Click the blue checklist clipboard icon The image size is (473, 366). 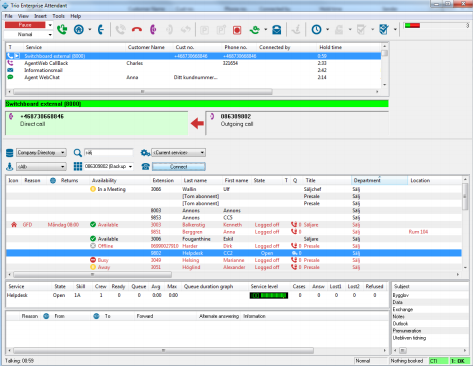[384, 30]
